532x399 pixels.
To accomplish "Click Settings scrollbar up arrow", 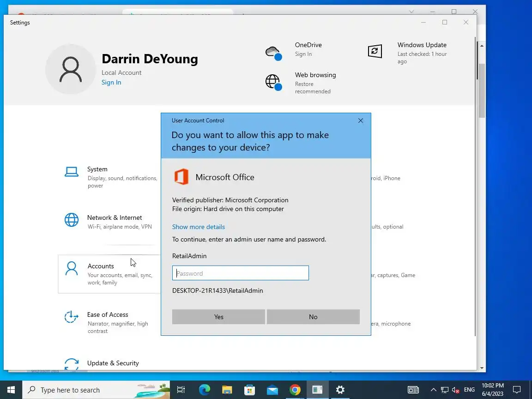I will click(x=482, y=46).
